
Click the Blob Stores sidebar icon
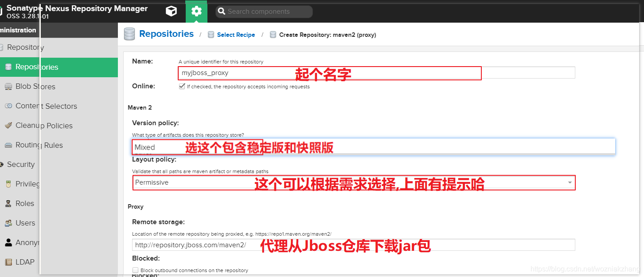click(x=8, y=87)
